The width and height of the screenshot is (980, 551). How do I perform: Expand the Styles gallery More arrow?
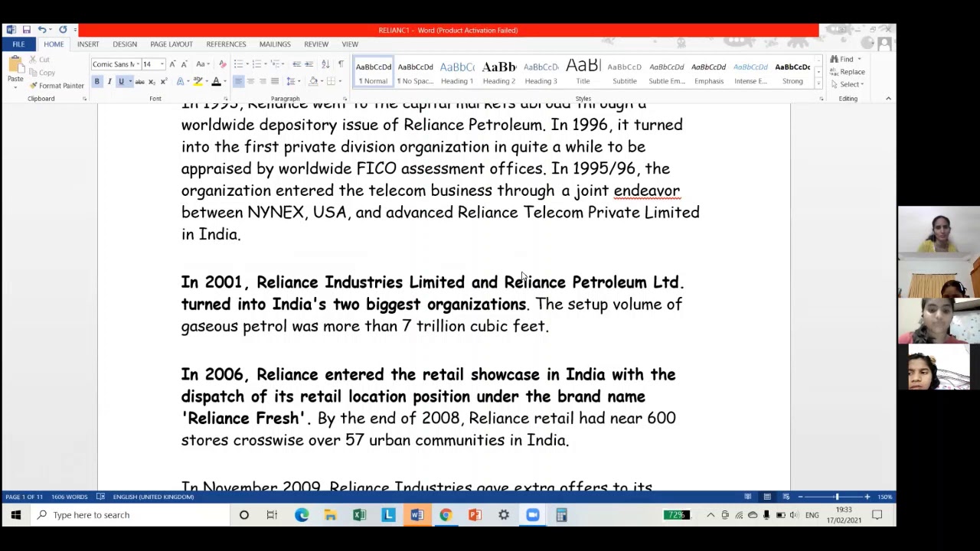pos(818,83)
